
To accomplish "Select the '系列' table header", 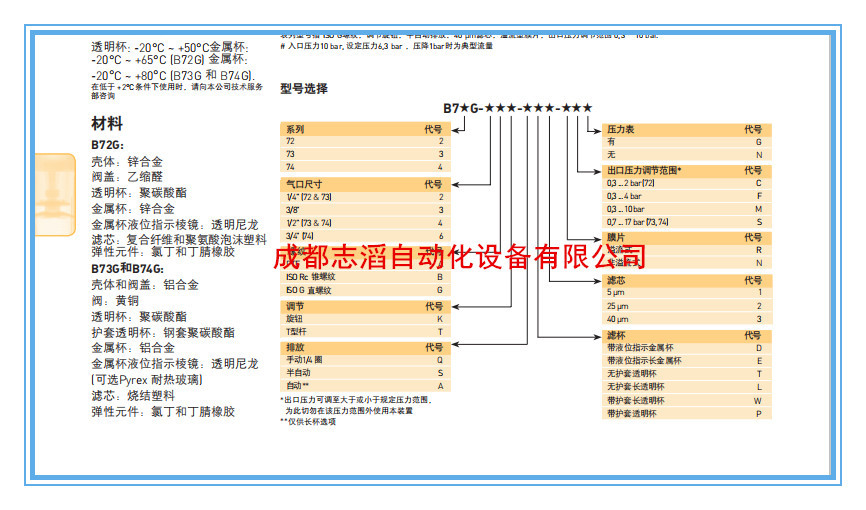I will pyautogui.click(x=365, y=129).
